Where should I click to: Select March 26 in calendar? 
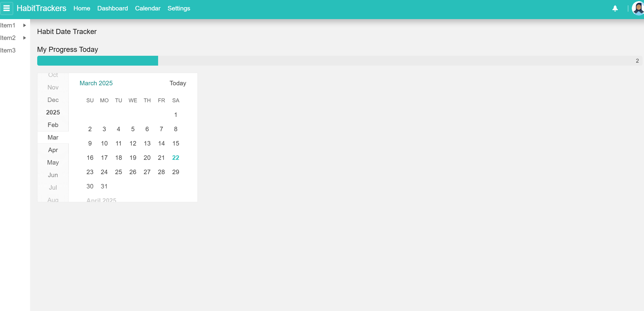tap(133, 172)
